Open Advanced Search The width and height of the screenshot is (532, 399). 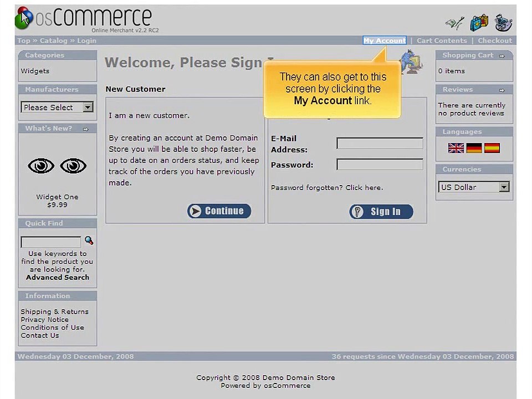[57, 278]
